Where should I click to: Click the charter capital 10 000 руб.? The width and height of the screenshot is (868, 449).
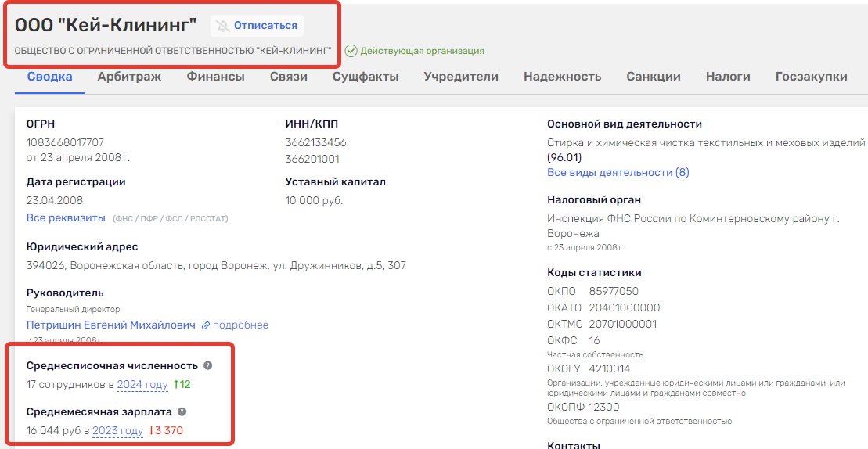point(314,200)
